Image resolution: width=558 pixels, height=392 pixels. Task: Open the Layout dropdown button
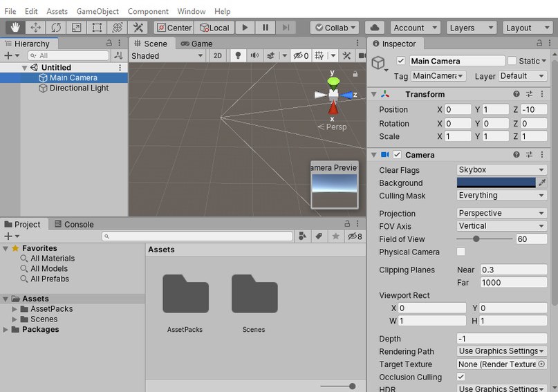[527, 28]
